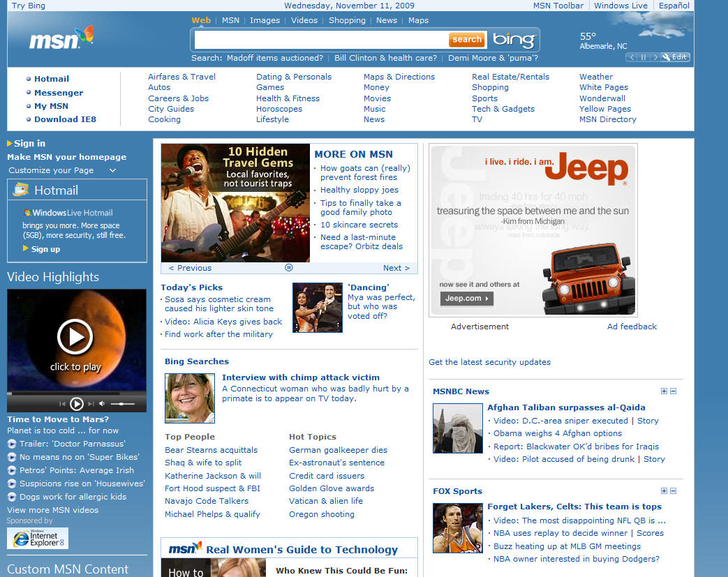Select the Shopping search tab
Viewport: 728px width, 577px height.
[x=348, y=20]
